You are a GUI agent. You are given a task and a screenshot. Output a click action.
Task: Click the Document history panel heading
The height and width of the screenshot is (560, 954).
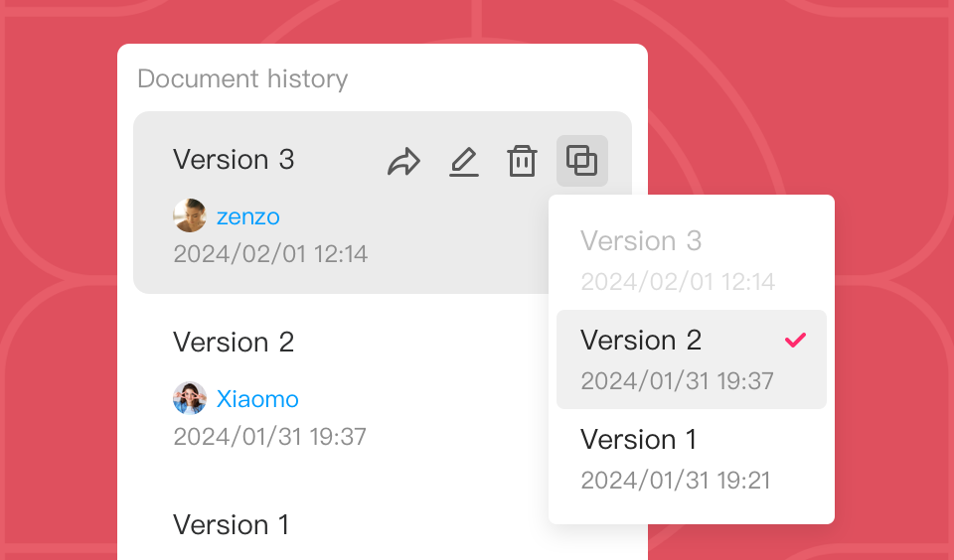(x=242, y=79)
